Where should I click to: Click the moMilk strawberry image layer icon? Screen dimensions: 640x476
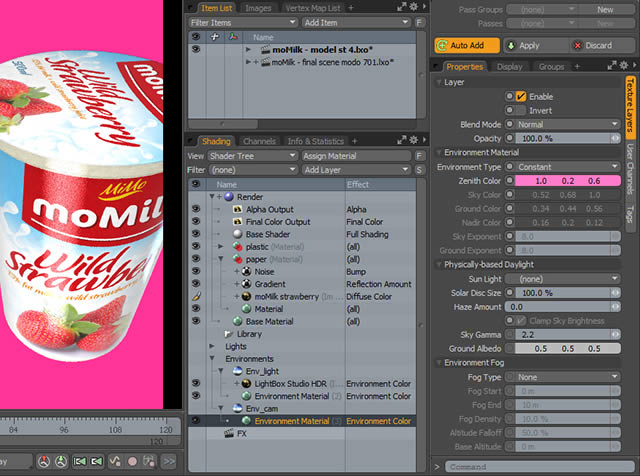[247, 296]
